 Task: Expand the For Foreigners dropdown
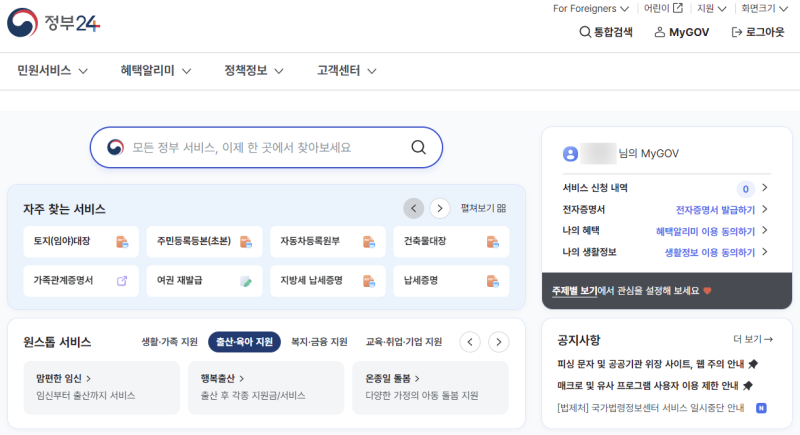[x=591, y=9]
